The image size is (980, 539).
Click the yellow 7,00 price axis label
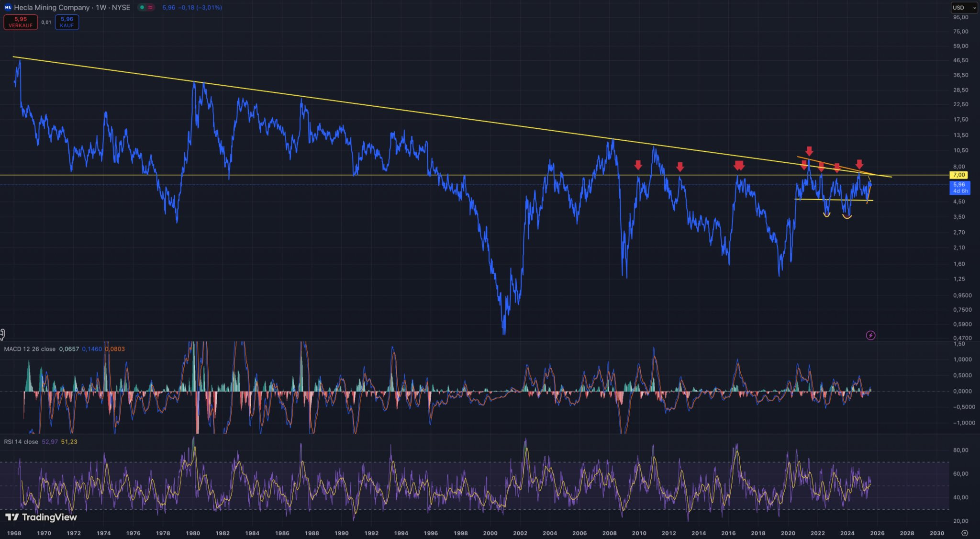coord(959,175)
